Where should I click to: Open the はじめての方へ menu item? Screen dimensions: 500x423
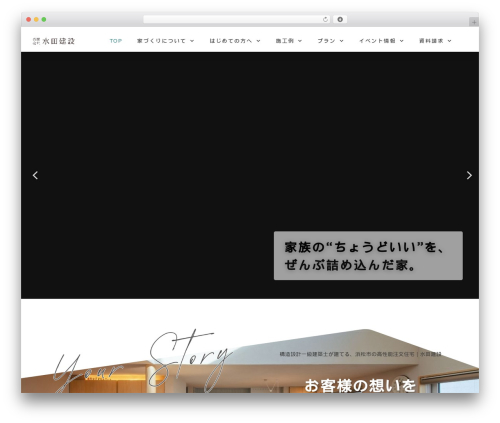point(230,41)
